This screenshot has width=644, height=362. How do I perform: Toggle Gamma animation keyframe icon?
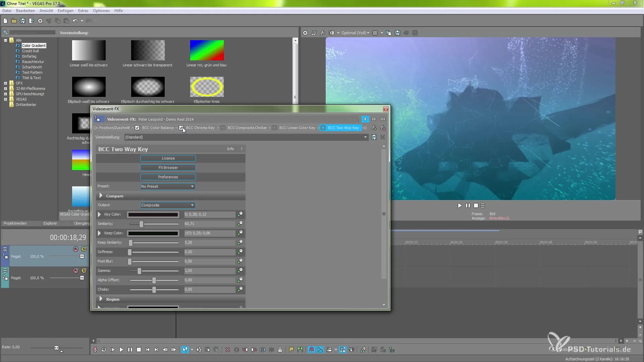point(240,270)
